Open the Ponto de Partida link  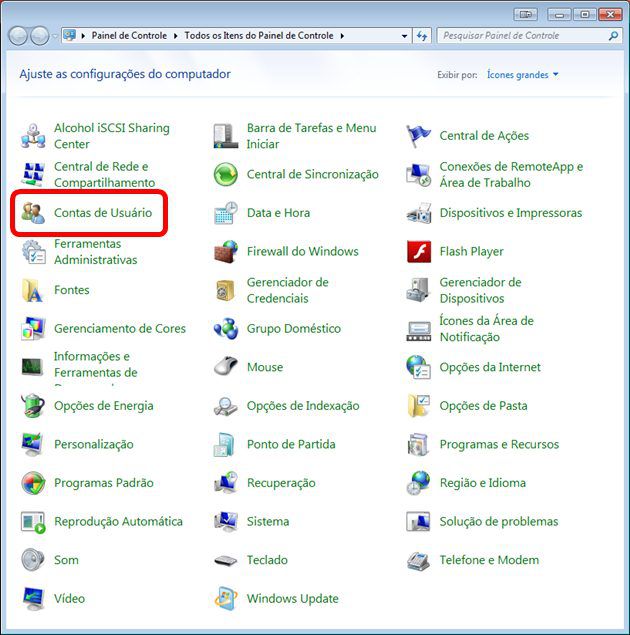[291, 444]
